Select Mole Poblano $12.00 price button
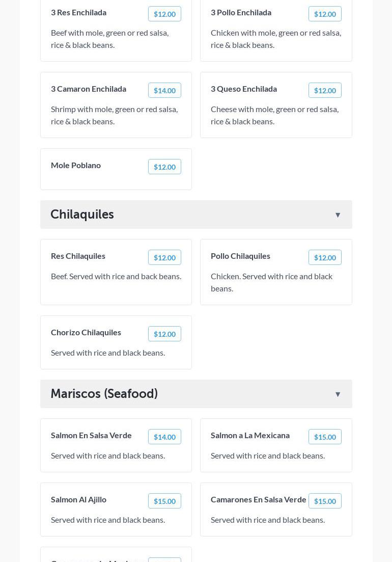Viewport: 392px width, 562px height. [164, 167]
